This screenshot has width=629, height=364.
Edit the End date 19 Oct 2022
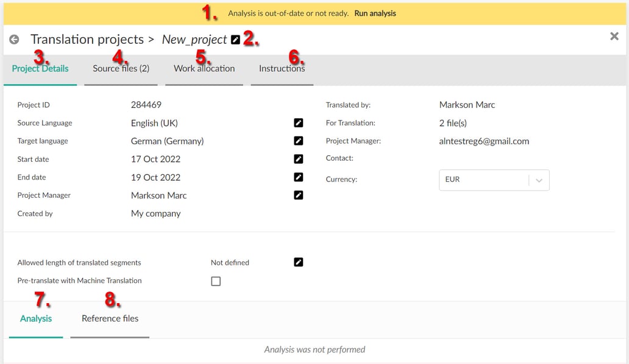coord(299,177)
